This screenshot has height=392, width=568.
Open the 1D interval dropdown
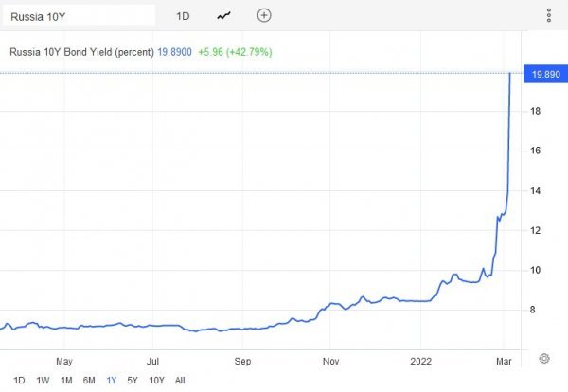(183, 16)
